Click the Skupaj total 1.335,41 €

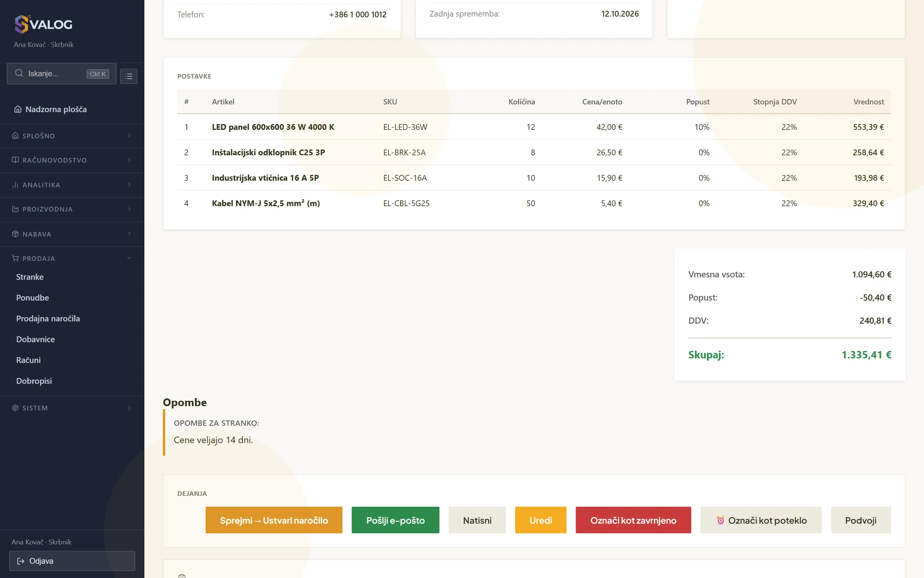(x=866, y=355)
